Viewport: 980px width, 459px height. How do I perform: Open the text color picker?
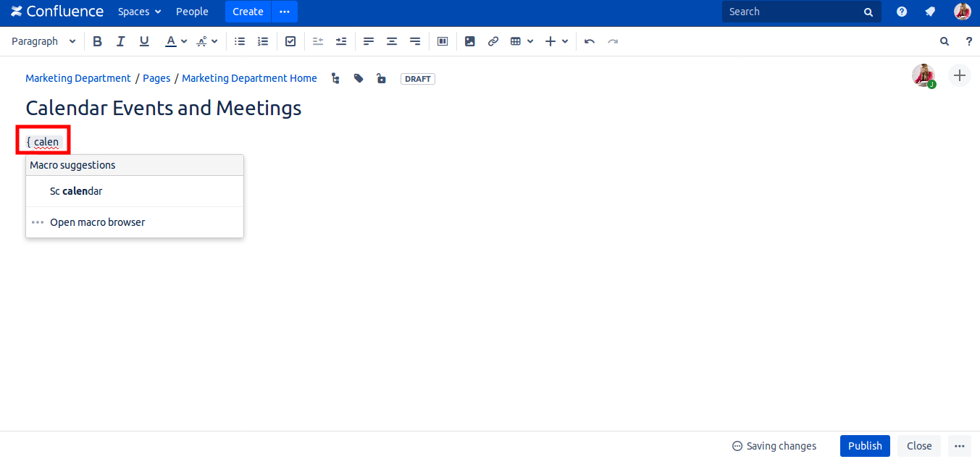175,41
